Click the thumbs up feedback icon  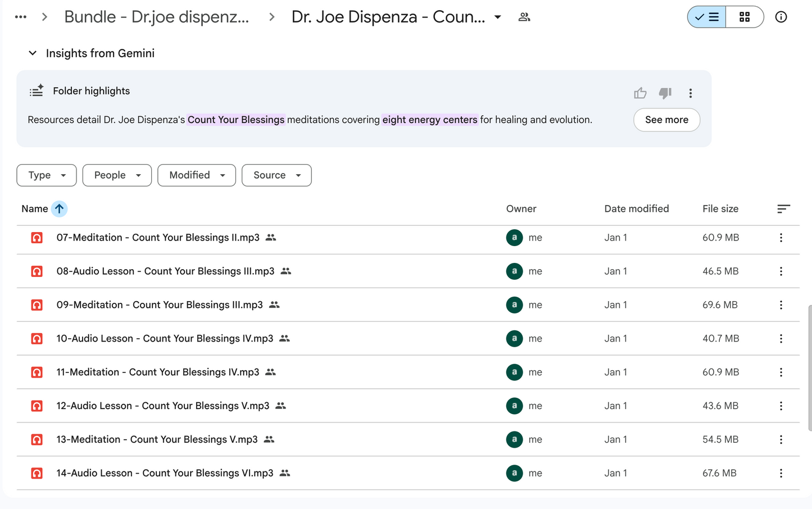[x=640, y=93]
